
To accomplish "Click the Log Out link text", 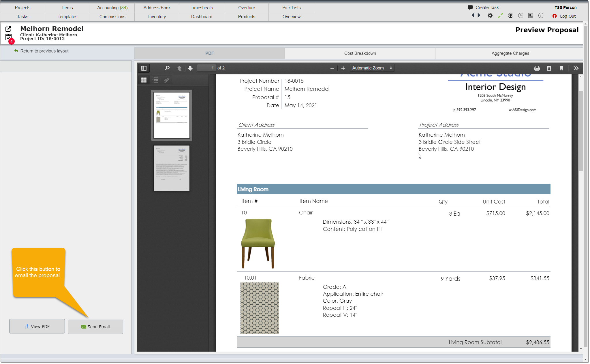I will click(x=568, y=16).
